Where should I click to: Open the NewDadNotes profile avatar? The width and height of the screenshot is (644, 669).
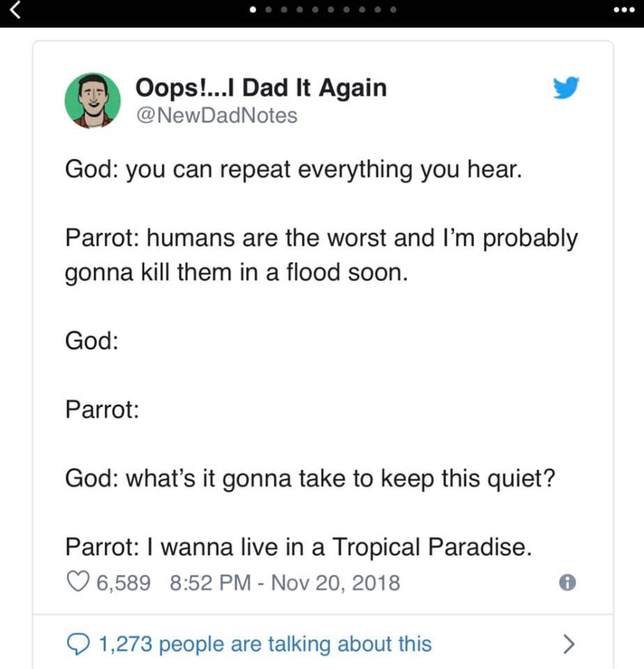(92, 100)
